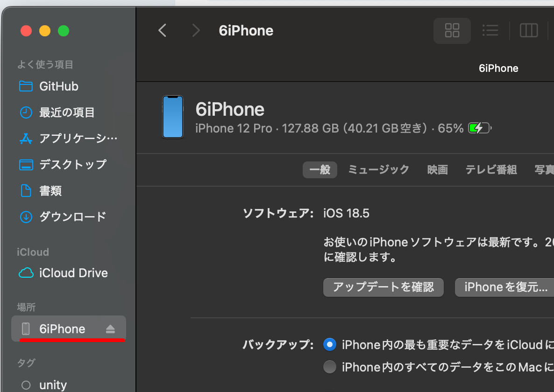Screen dimensions: 554x392
Task: Click the iOS 18.5 software version text
Action: 346,213
